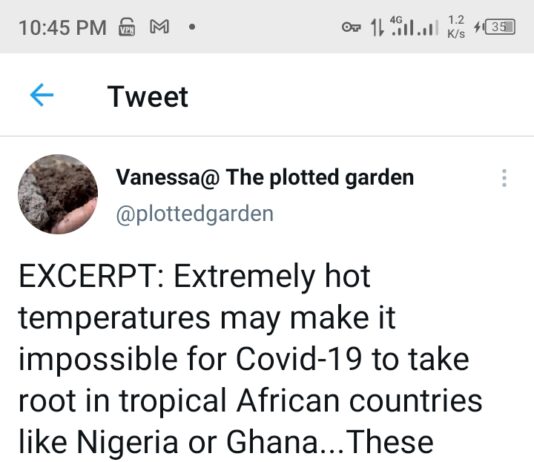Tap the 1.2 K/s network speed indicator
Screen dimensions: 534x462
coord(456,27)
